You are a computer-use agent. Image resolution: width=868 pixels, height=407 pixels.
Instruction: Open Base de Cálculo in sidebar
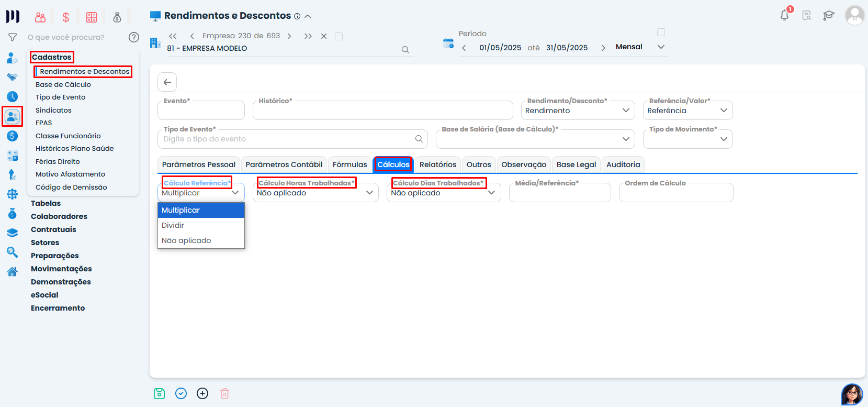63,84
